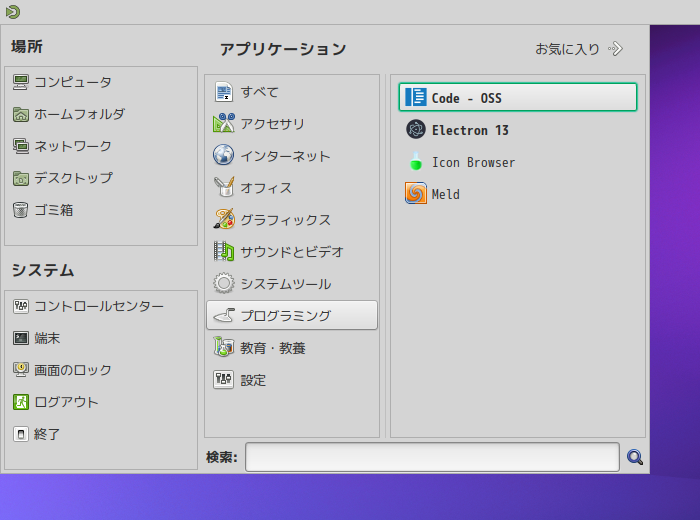
Task: Click the 教育・教養 flask icon
Action: pos(224,347)
